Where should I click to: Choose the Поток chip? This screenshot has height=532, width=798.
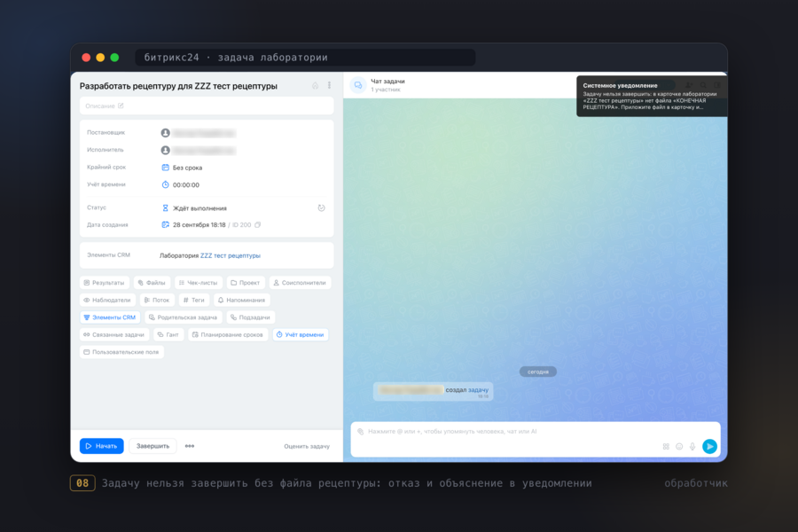(157, 300)
